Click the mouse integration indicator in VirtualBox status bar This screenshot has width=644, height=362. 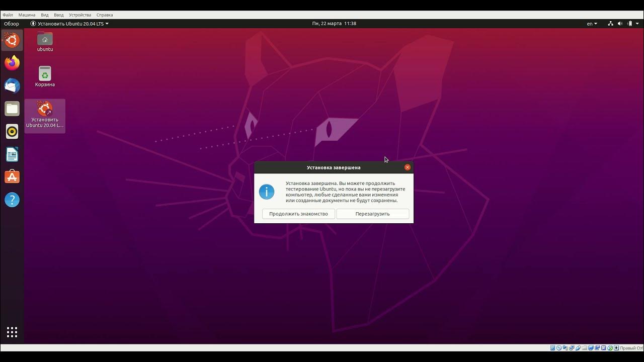pyautogui.click(x=610, y=348)
